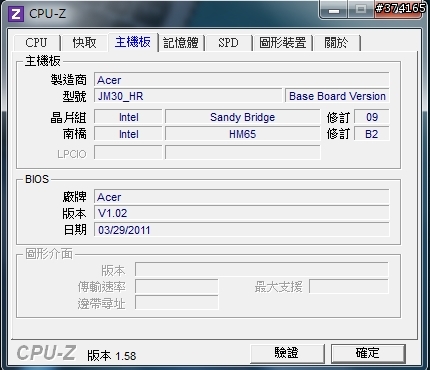Screen dimensions: 430x370
Task: Click the CPU-Z purple Z title bar icon
Action: [x=16, y=14]
